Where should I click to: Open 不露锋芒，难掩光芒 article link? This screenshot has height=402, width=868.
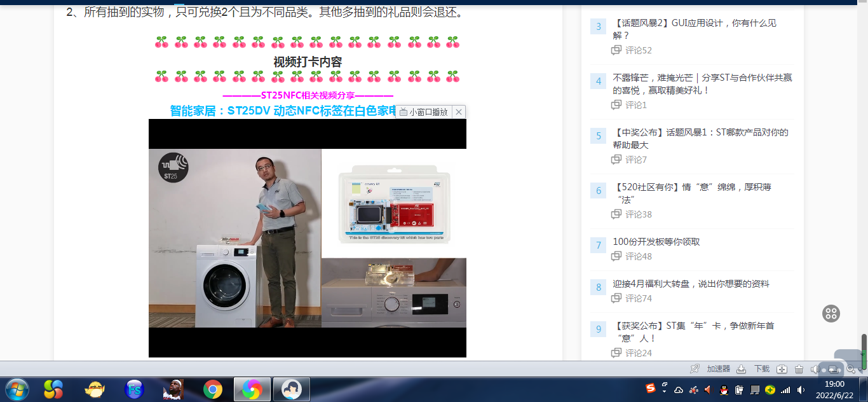point(702,84)
